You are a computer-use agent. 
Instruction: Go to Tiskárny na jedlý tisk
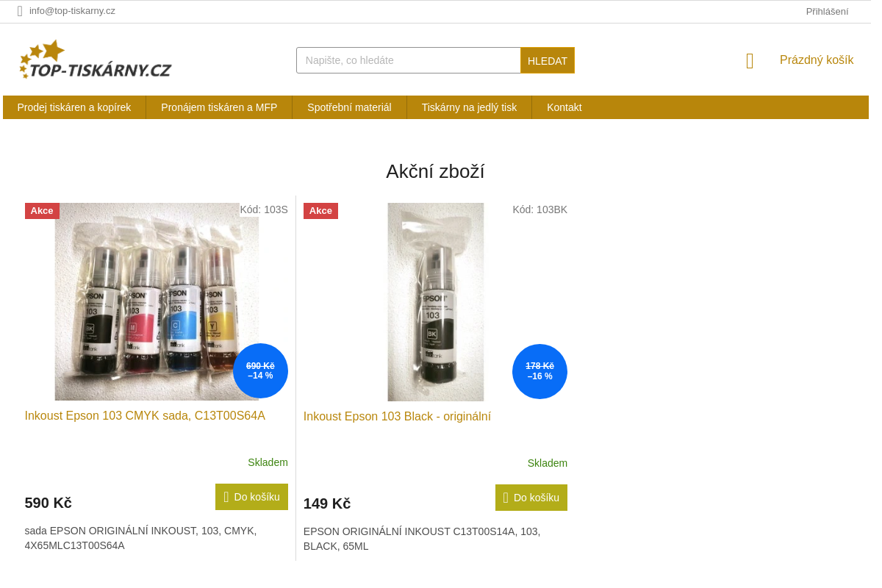point(469,107)
